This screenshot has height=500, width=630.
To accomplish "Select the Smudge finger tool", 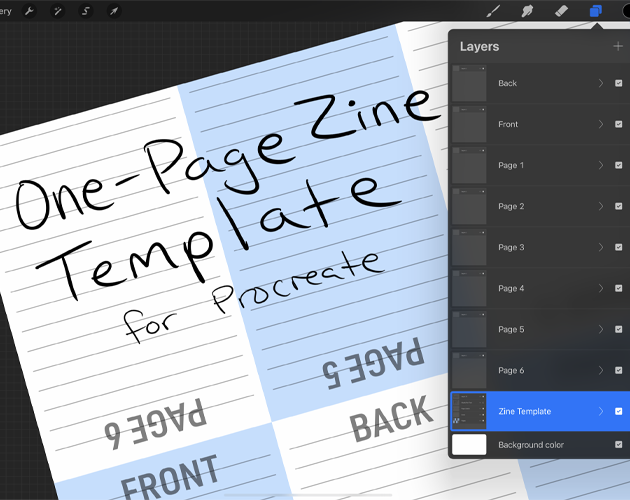I will pos(527,11).
